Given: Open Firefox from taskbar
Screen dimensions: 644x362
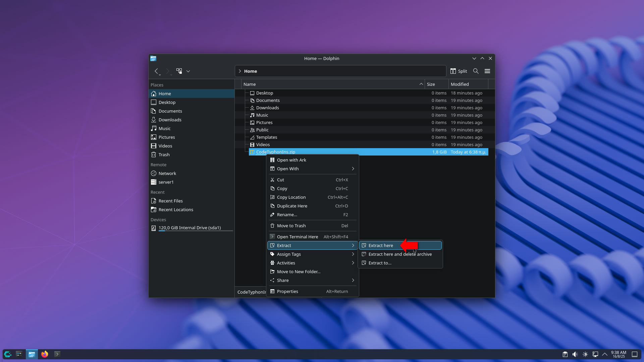Looking at the screenshot, I should coord(45,354).
